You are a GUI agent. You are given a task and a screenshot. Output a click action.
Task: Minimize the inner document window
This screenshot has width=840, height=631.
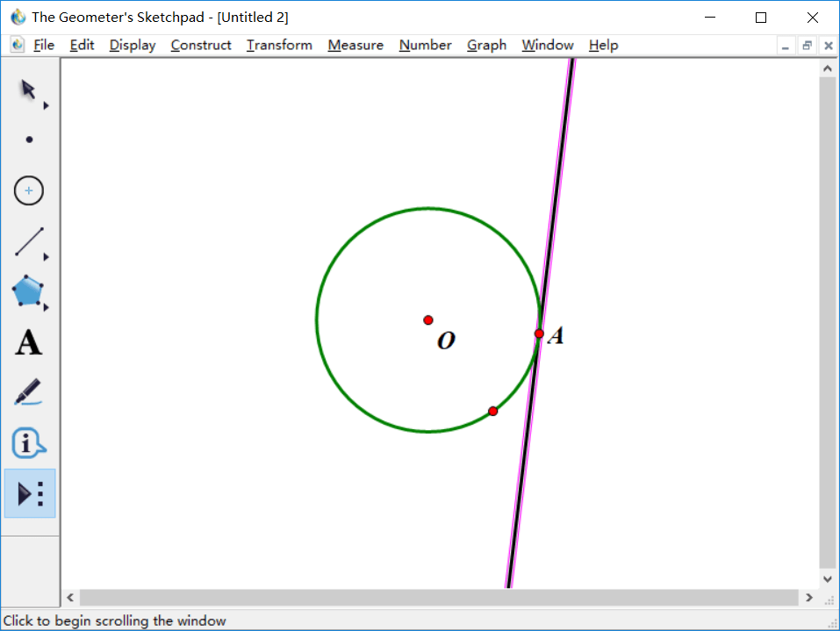point(785,46)
